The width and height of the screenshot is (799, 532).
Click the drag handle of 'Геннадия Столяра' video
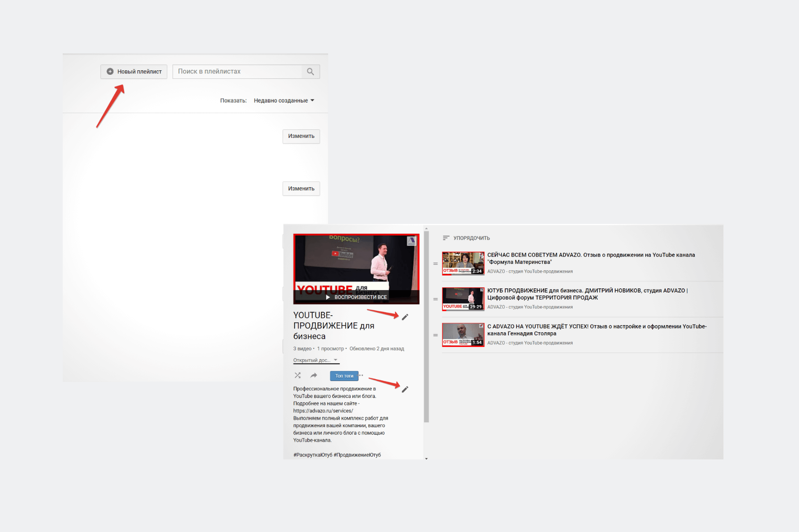coord(435,335)
